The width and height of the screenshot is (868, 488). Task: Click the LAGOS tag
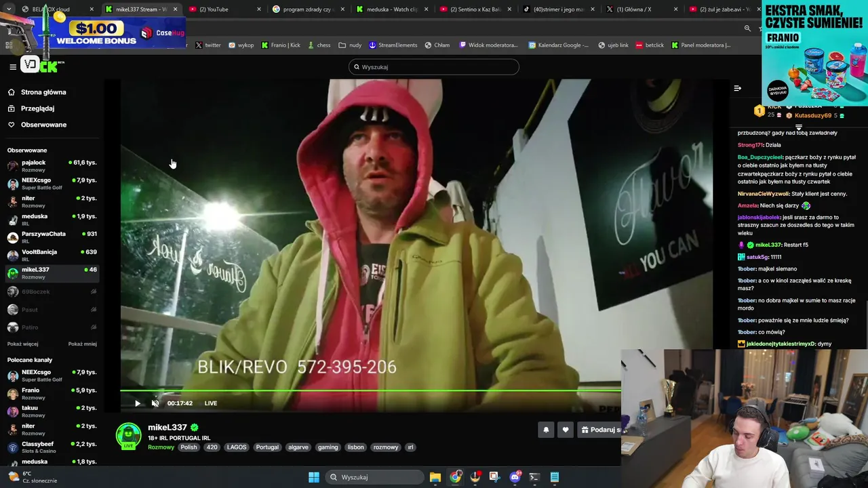click(x=237, y=447)
